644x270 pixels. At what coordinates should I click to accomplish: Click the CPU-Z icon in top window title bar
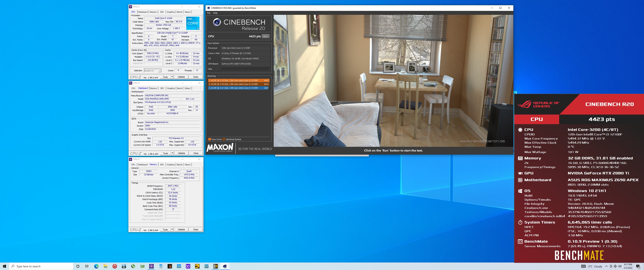click(x=130, y=7)
